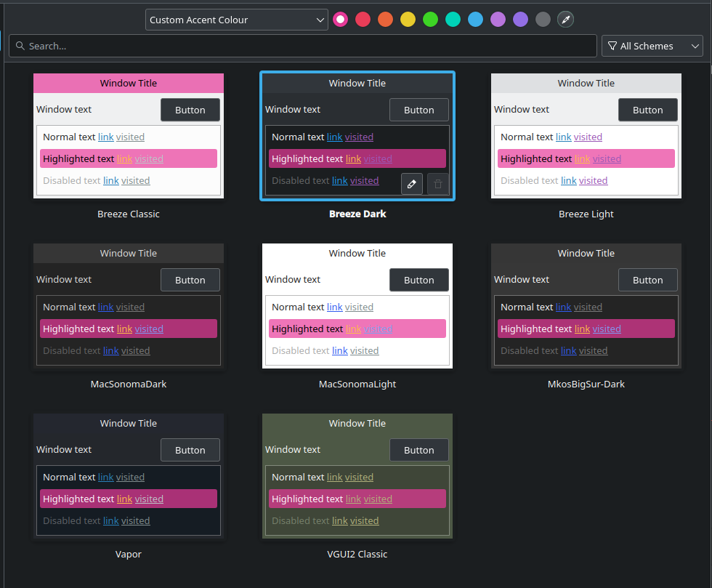Select the red accent colour

pyautogui.click(x=363, y=20)
